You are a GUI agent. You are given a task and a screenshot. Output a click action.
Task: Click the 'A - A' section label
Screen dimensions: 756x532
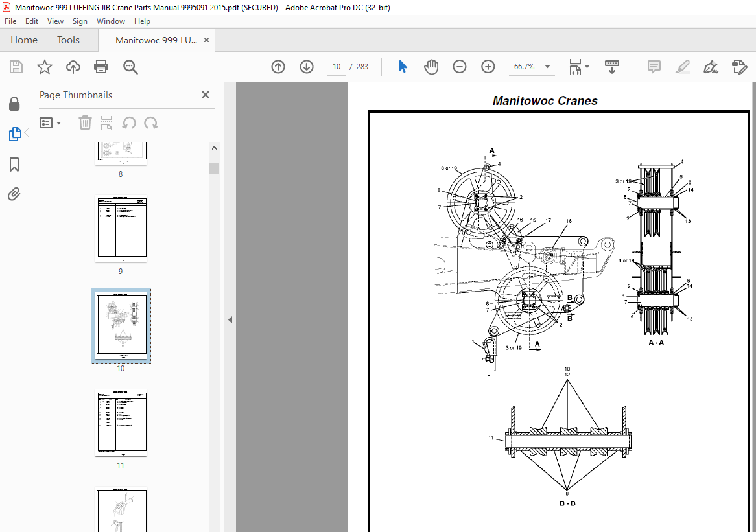pyautogui.click(x=656, y=343)
